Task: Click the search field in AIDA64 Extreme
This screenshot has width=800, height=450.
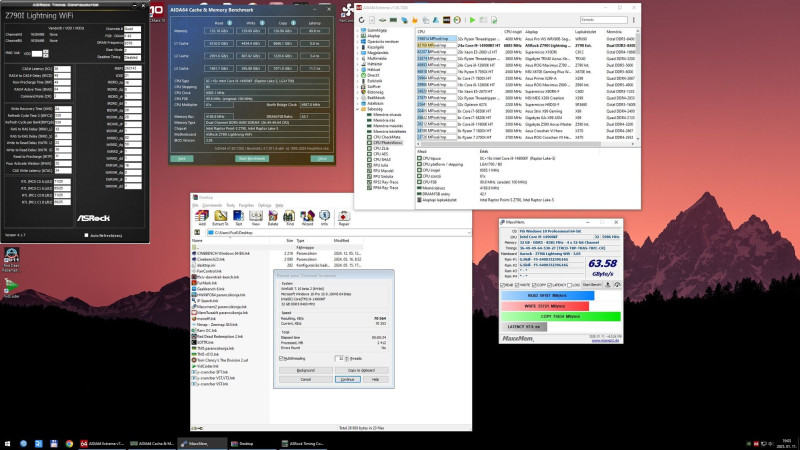Action: (x=604, y=20)
